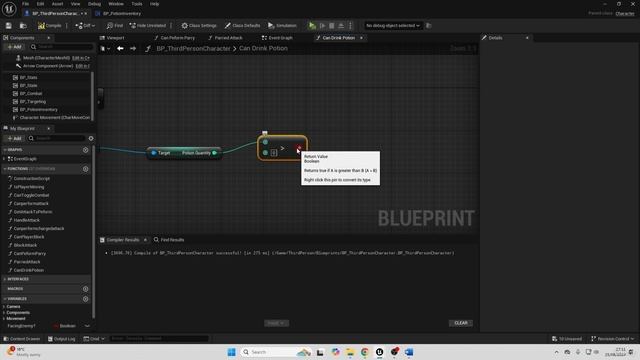Expand the Interfaces section
The image size is (640, 360).
(x=4, y=279)
